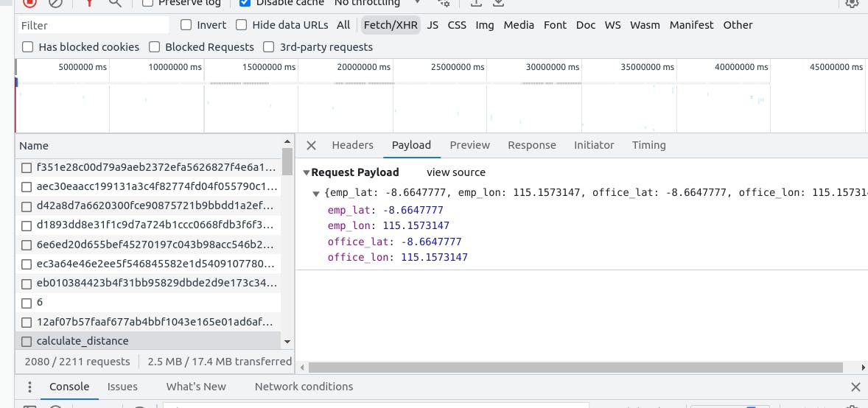868x408 pixels.
Task: Open What's New drawer tab
Action: [x=196, y=387]
